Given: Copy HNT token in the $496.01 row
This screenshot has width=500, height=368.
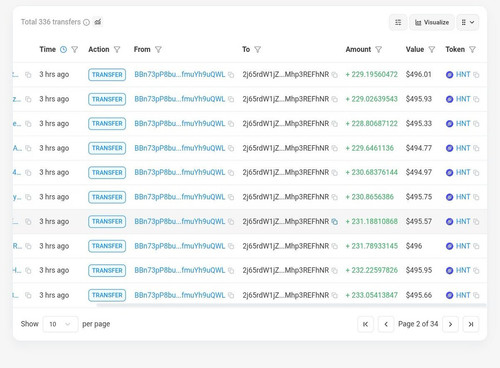Looking at the screenshot, I should click(x=476, y=75).
